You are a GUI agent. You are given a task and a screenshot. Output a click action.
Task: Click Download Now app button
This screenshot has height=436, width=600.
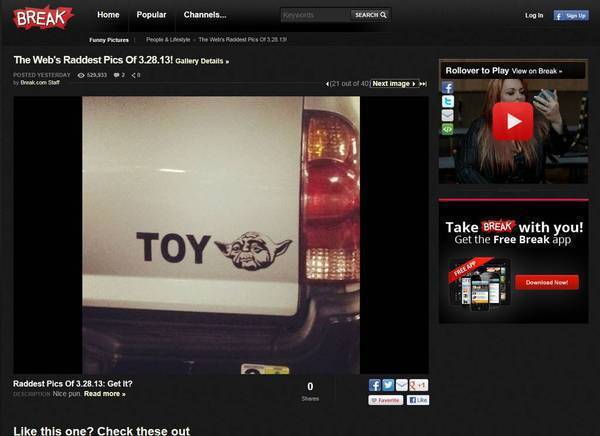click(547, 283)
